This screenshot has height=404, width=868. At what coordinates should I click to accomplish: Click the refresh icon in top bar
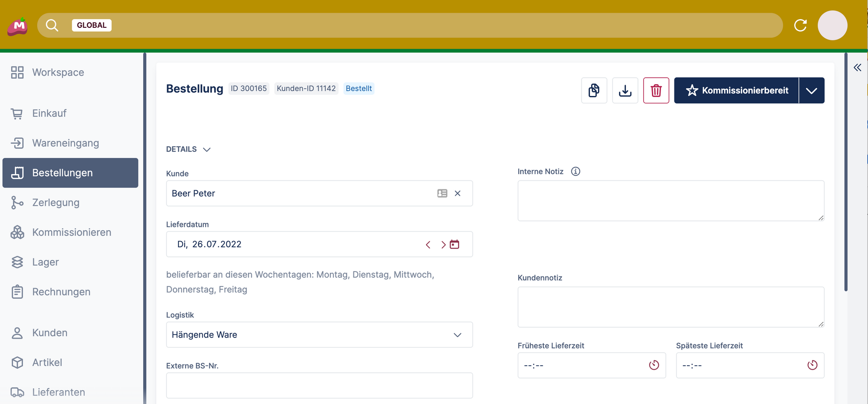coord(800,25)
